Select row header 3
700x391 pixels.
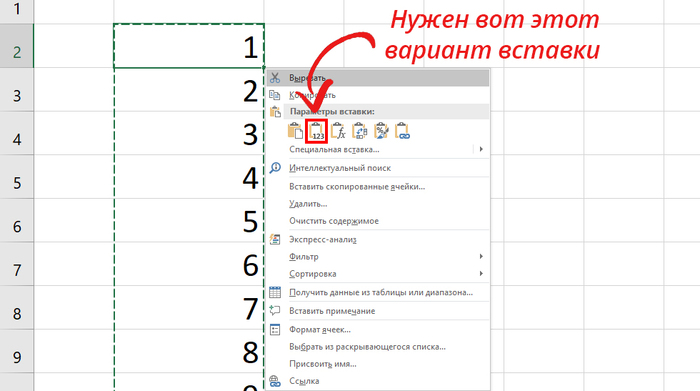(x=17, y=89)
